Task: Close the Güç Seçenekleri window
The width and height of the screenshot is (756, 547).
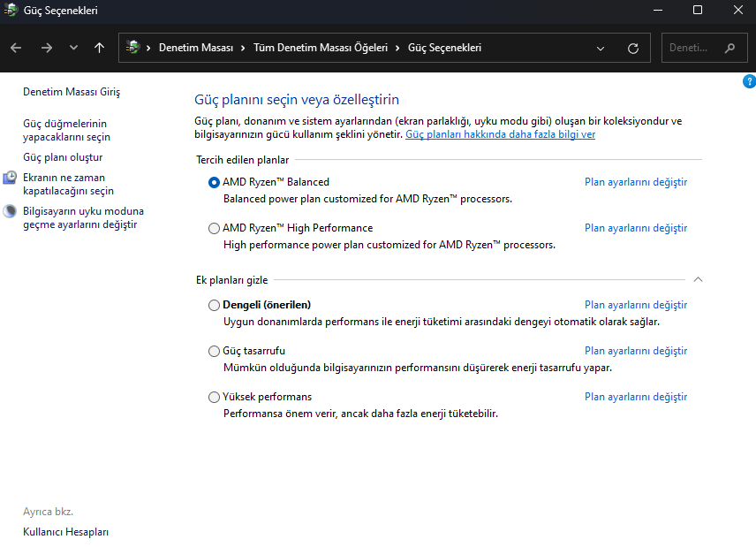Action: 738,10
